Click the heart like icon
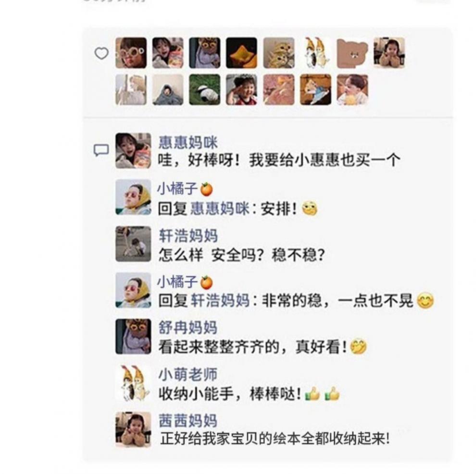The height and width of the screenshot is (474, 476). [x=101, y=53]
